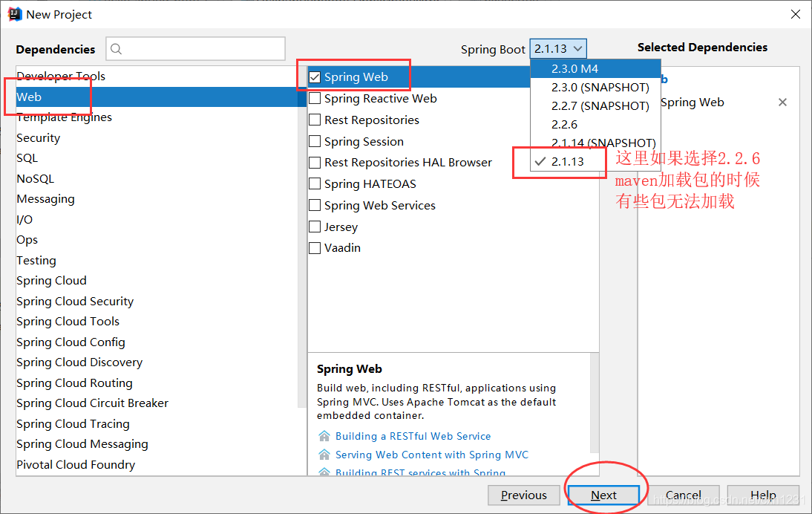
Task: Pick 2.2.7 (SNAPSHOT) from version list
Action: pos(595,106)
